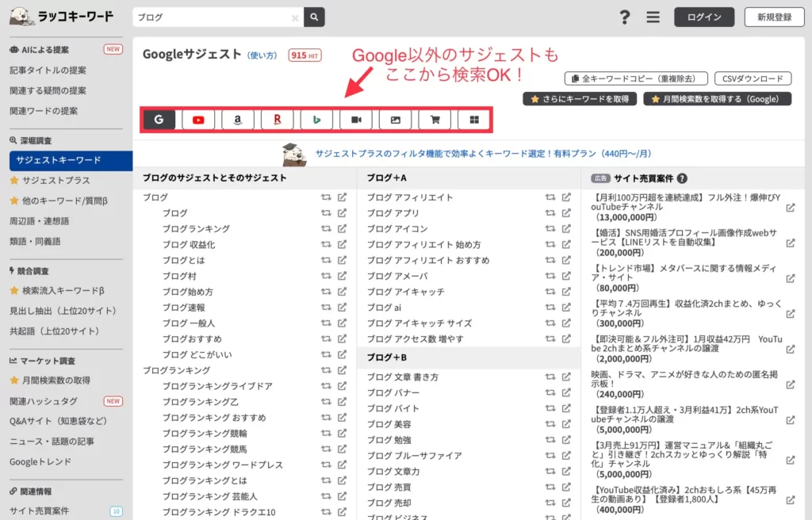812x520 pixels.
Task: Select the shopping cart suggest source
Action: click(x=435, y=120)
